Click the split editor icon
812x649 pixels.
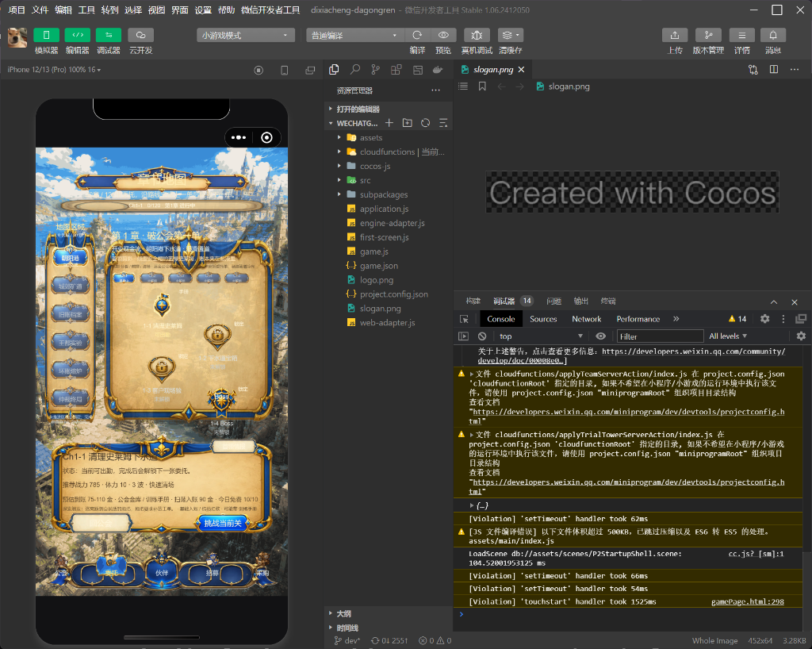point(774,69)
